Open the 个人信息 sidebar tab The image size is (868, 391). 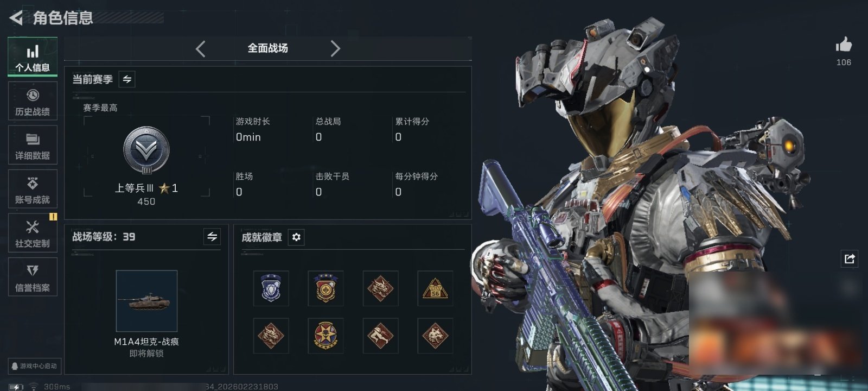pyautogui.click(x=33, y=57)
